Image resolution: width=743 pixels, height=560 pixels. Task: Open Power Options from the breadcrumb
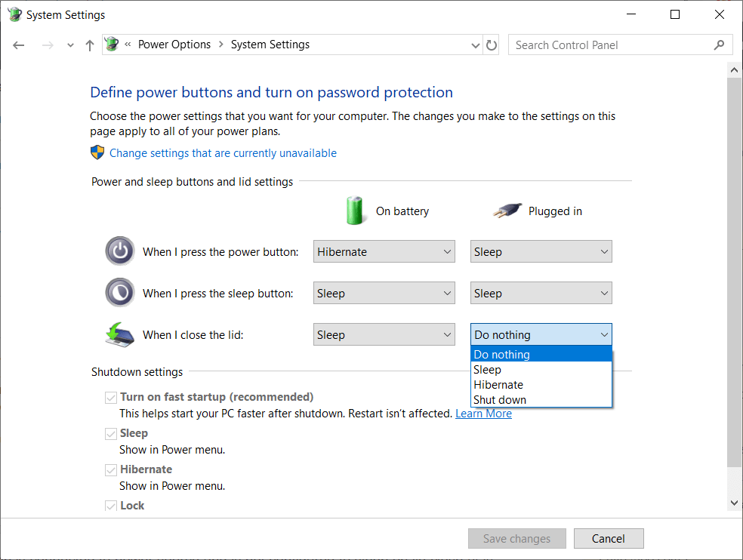174,45
